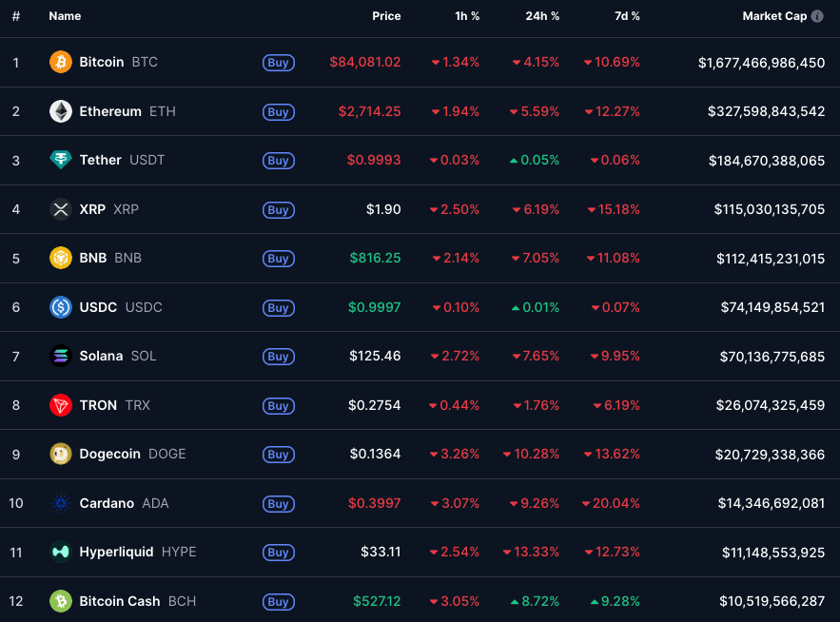The width and height of the screenshot is (840, 622).
Task: Click Cardano 7d change 20.04%
Action: tap(611, 503)
